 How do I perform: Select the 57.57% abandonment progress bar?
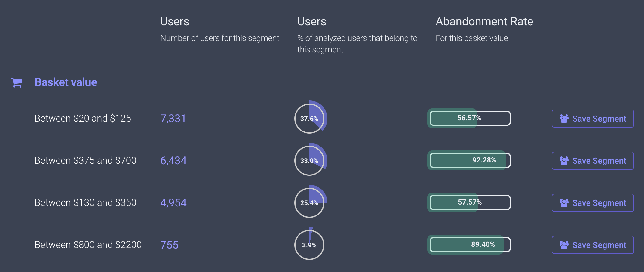(x=469, y=202)
